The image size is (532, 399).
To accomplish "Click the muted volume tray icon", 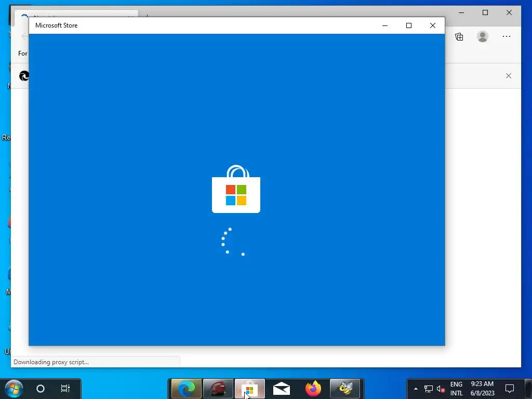I will (x=441, y=389).
